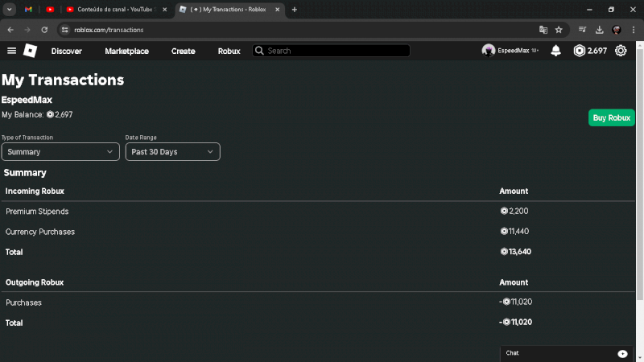Open the Type of Transaction Summary dropdown
Screen dimensions: 644x362
(x=60, y=152)
